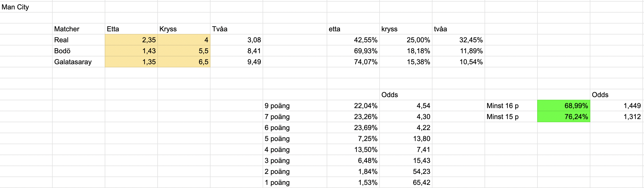This screenshot has height=188, width=644.
Task: Select the 1,312 odds cell
Action: (616, 117)
